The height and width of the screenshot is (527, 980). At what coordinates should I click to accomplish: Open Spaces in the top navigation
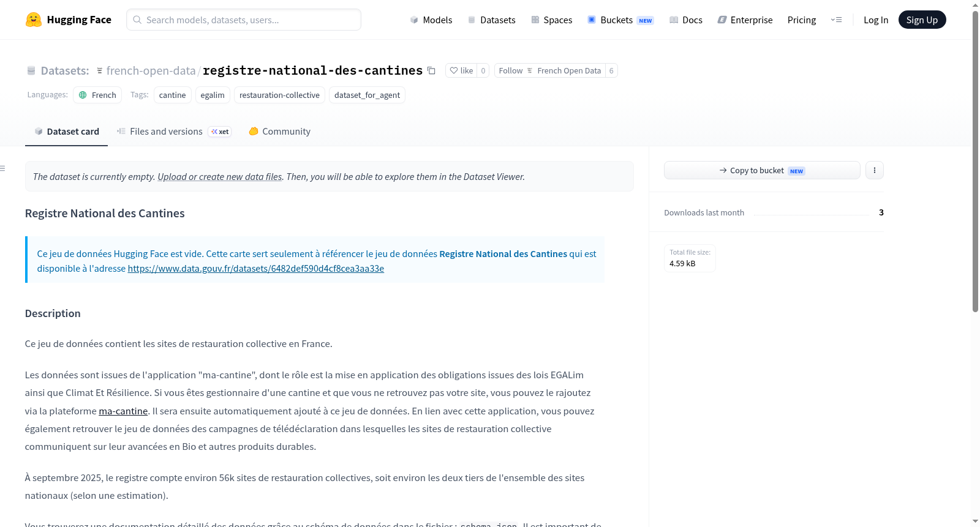click(x=551, y=20)
